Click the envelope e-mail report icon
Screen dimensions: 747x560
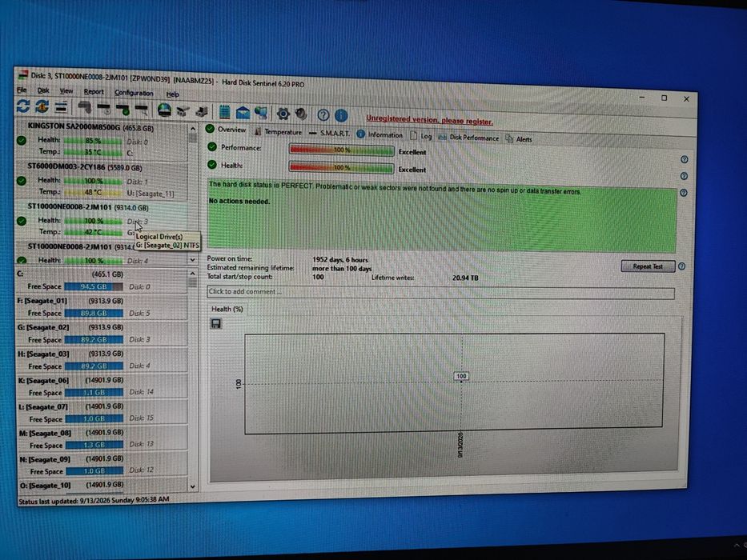click(243, 112)
